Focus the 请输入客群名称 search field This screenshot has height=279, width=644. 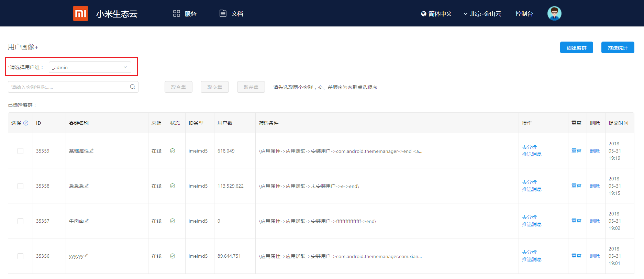[69, 87]
